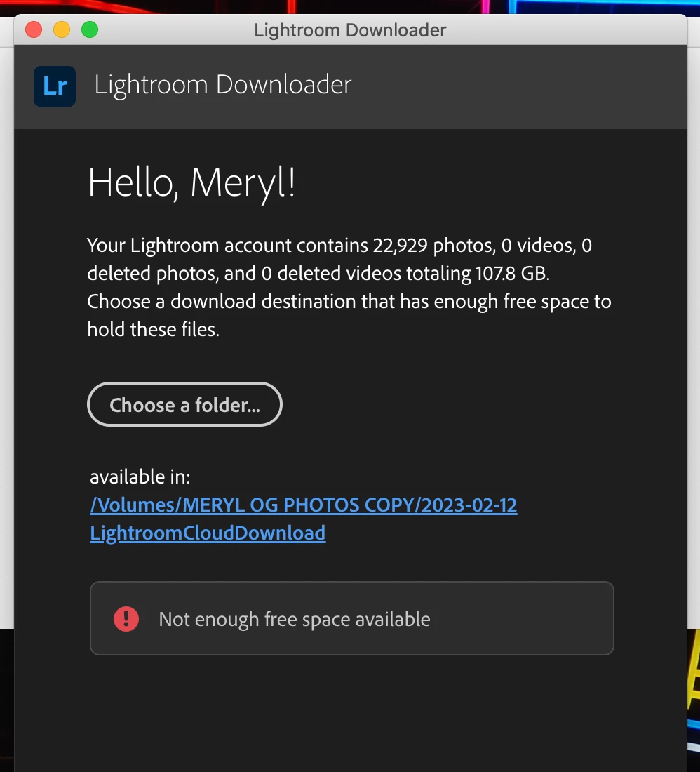Viewport: 700px width, 772px height.
Task: Click the 'available in:' label
Action: 140,477
